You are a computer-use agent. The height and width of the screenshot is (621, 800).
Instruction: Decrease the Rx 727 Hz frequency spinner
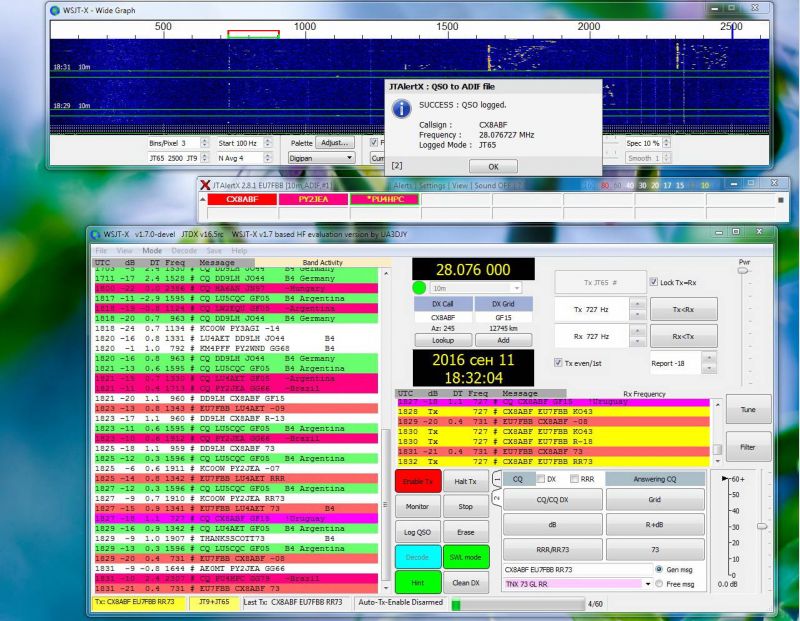(637, 343)
